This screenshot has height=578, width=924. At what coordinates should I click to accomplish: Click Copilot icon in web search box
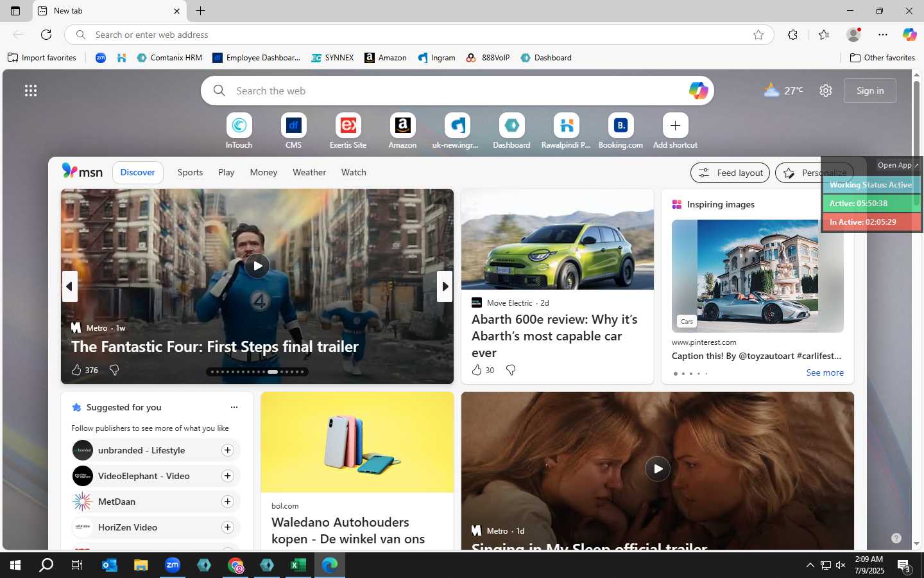(698, 91)
